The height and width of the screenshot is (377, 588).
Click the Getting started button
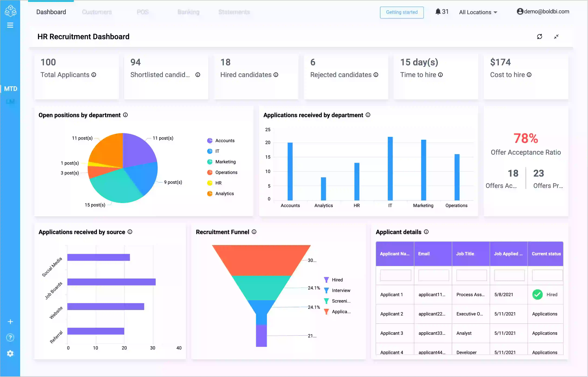coord(402,12)
